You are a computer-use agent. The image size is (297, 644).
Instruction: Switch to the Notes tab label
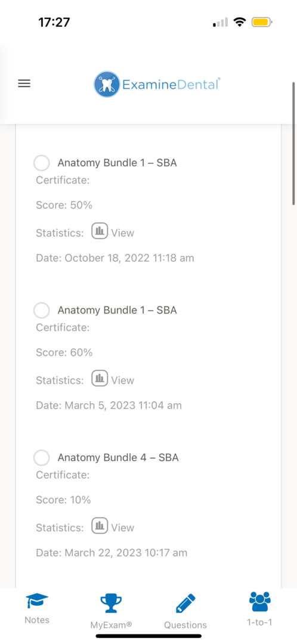click(37, 620)
